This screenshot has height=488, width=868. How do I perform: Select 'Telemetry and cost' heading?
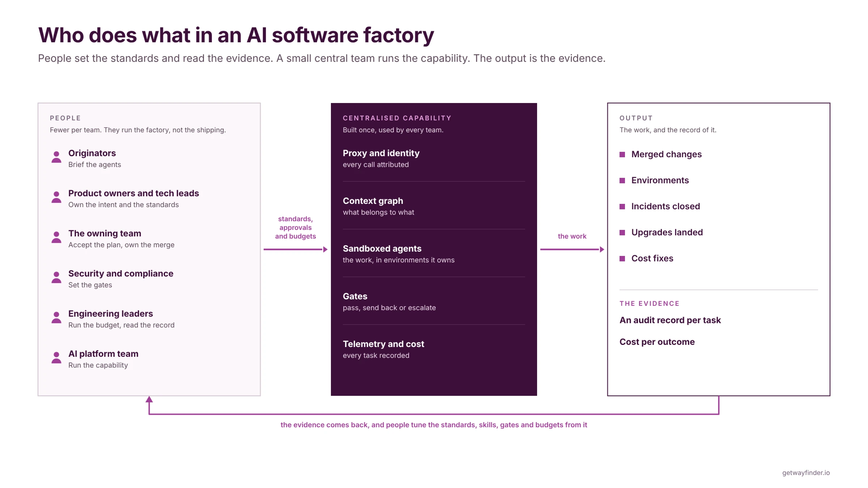[x=384, y=344]
